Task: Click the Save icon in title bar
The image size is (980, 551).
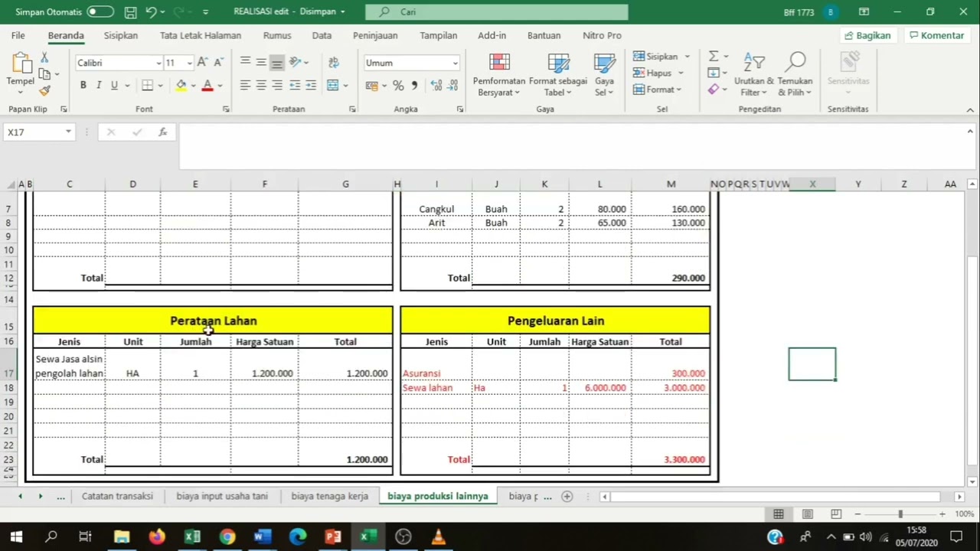Action: coord(131,12)
